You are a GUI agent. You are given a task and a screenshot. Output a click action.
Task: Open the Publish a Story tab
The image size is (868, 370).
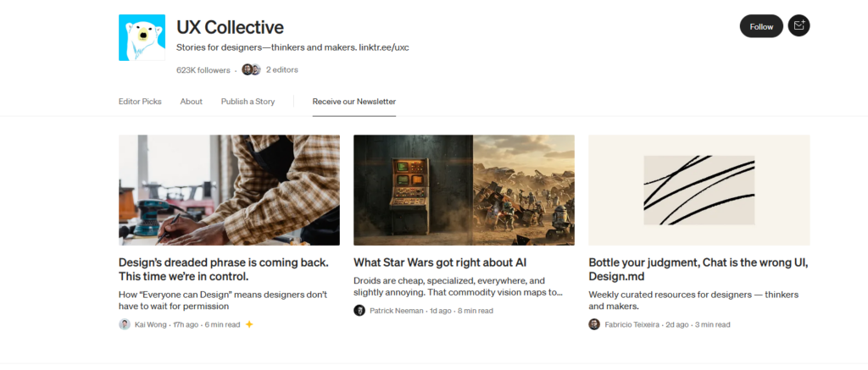[x=248, y=102]
